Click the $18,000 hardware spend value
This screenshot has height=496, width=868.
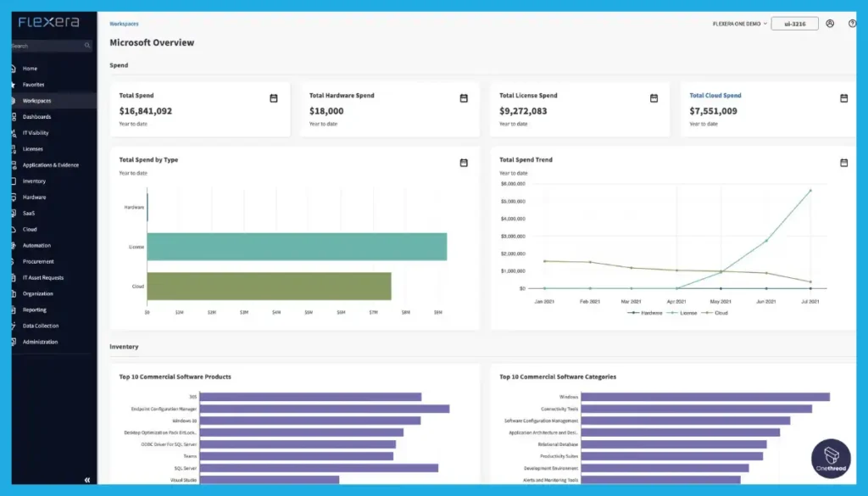326,111
